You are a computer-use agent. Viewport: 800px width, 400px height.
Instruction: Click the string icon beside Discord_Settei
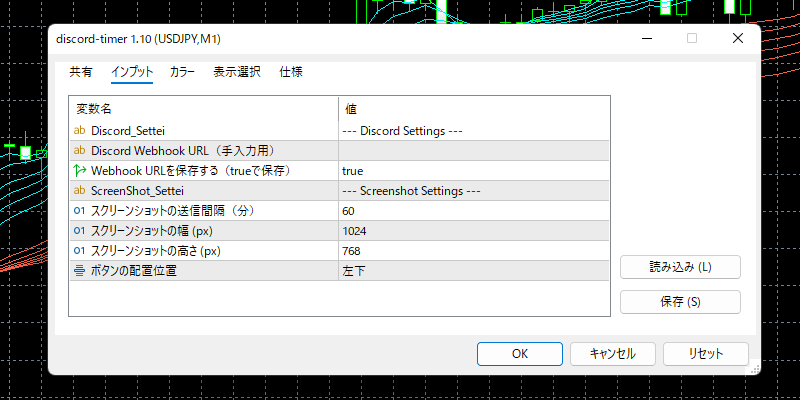click(x=80, y=130)
